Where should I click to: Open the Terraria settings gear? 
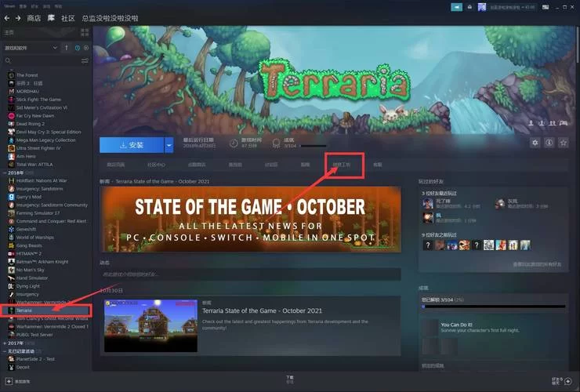coord(535,143)
